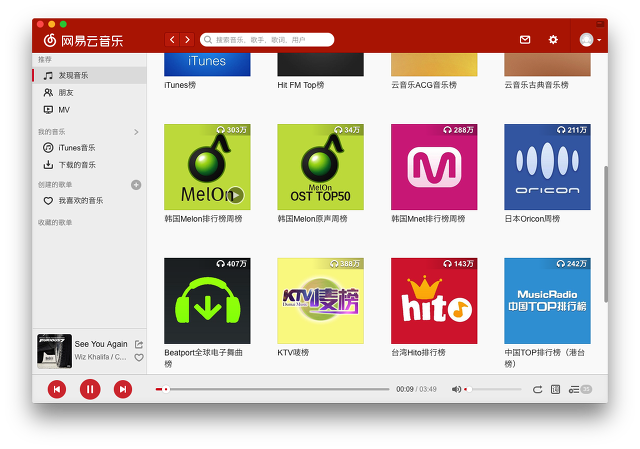Like the current song with heart icon
The height and width of the screenshot is (449, 640).
(x=139, y=358)
